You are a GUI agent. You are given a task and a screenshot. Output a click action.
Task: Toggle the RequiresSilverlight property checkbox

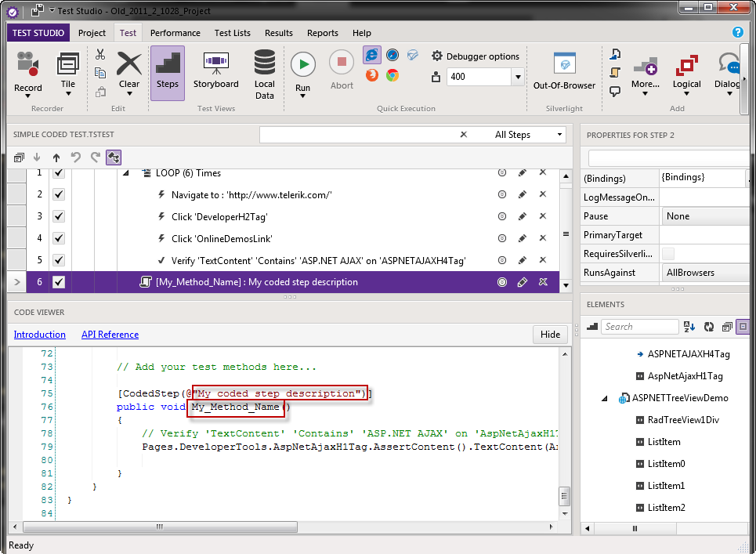coord(668,253)
